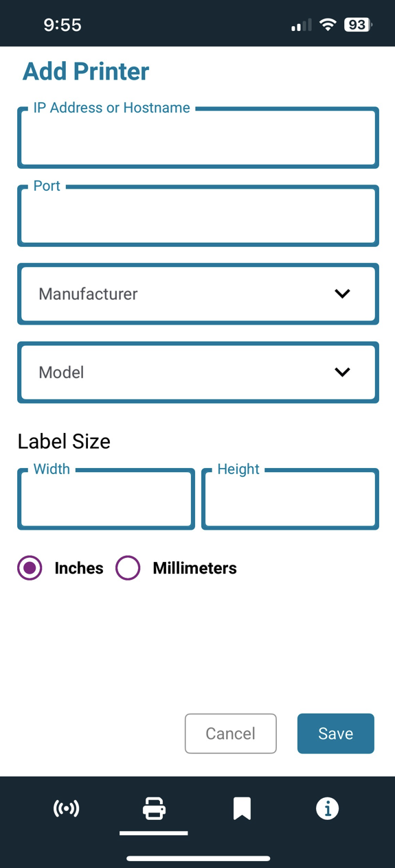Focus the Height input field

pos(290,499)
